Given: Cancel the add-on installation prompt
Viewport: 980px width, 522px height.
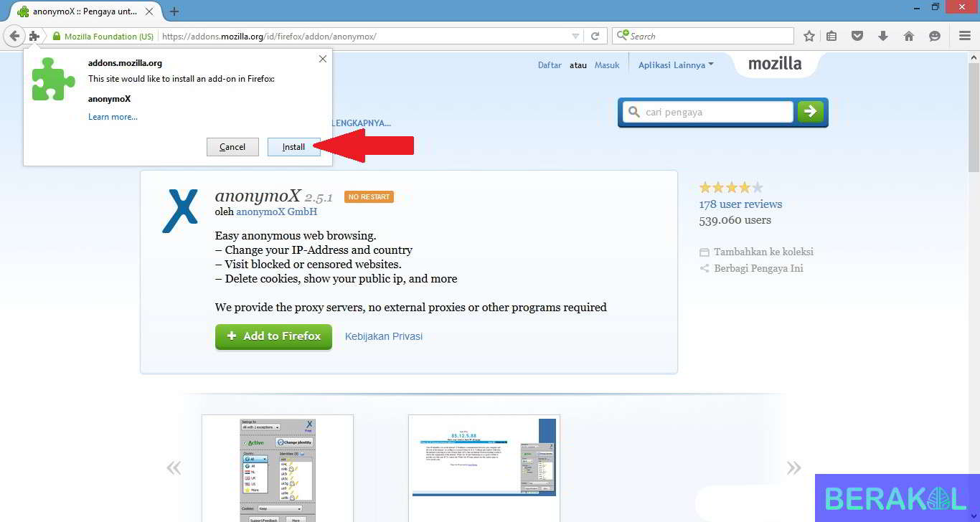Looking at the screenshot, I should click(232, 147).
